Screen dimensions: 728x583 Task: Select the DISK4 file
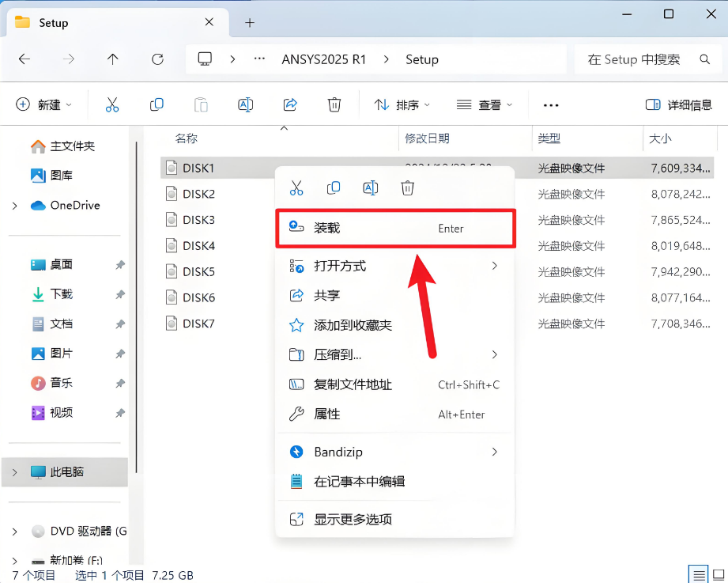click(x=198, y=246)
